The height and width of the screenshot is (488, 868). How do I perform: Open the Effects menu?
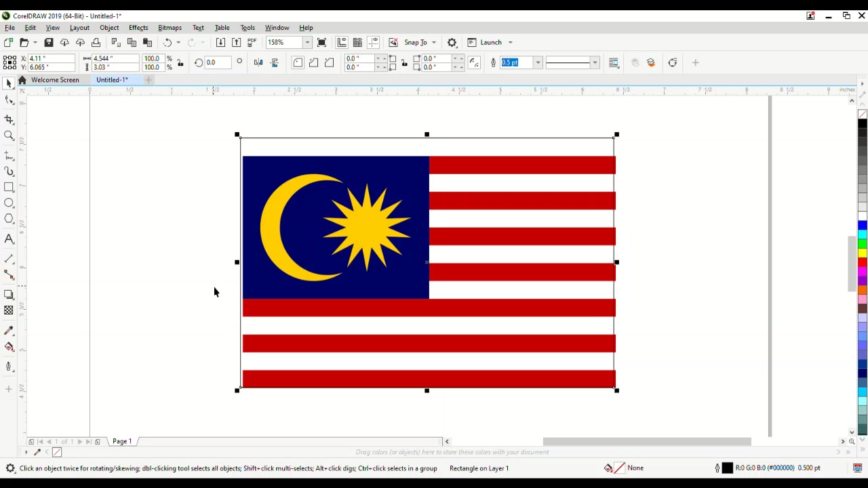tap(138, 28)
